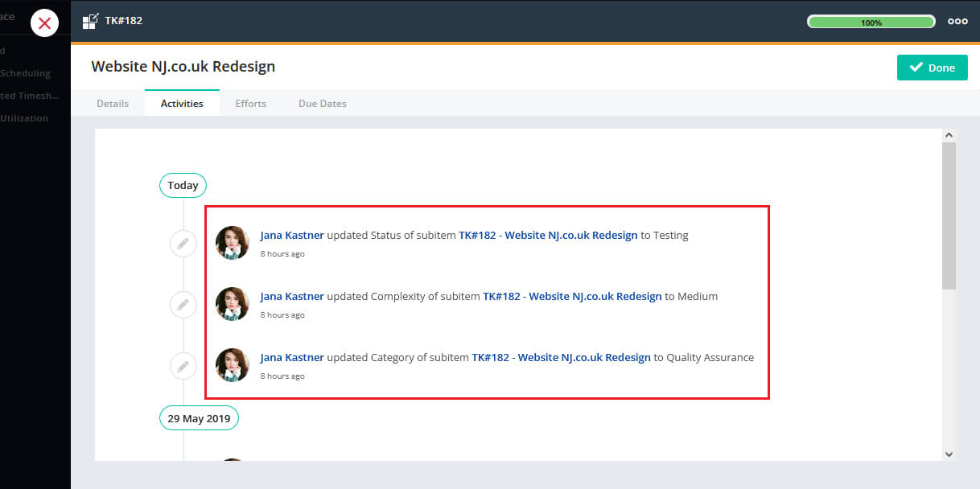Click '8 hours ago' under Complexity entry
This screenshot has width=980, height=489.
click(x=282, y=315)
